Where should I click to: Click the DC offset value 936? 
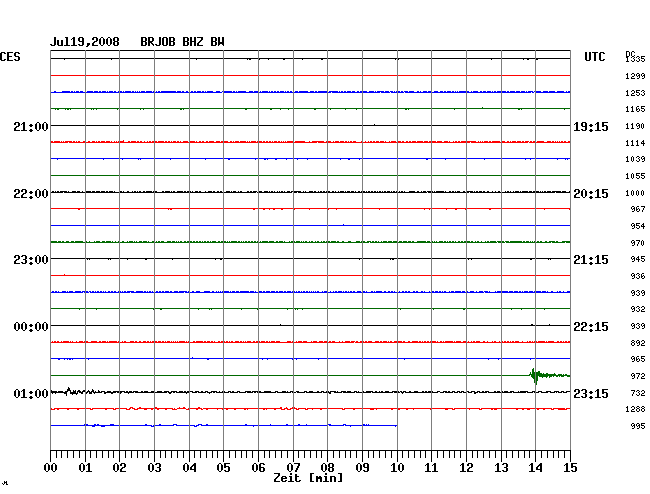(638, 276)
